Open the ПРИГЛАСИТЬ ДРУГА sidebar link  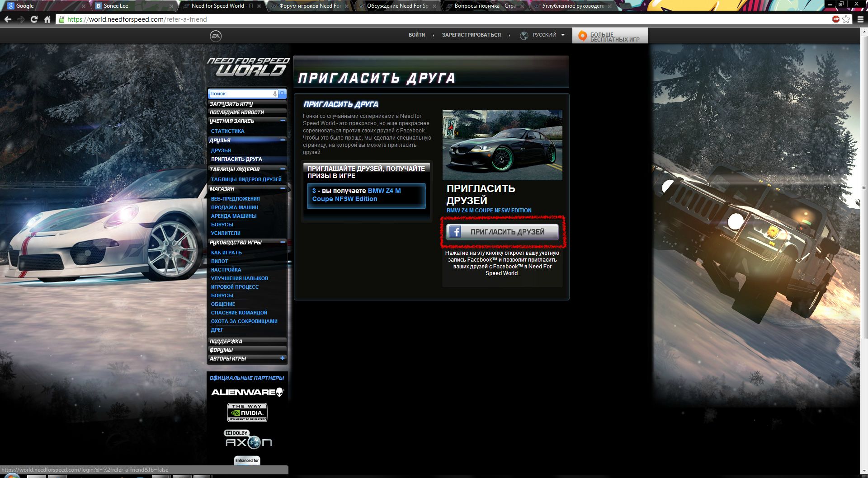236,159
